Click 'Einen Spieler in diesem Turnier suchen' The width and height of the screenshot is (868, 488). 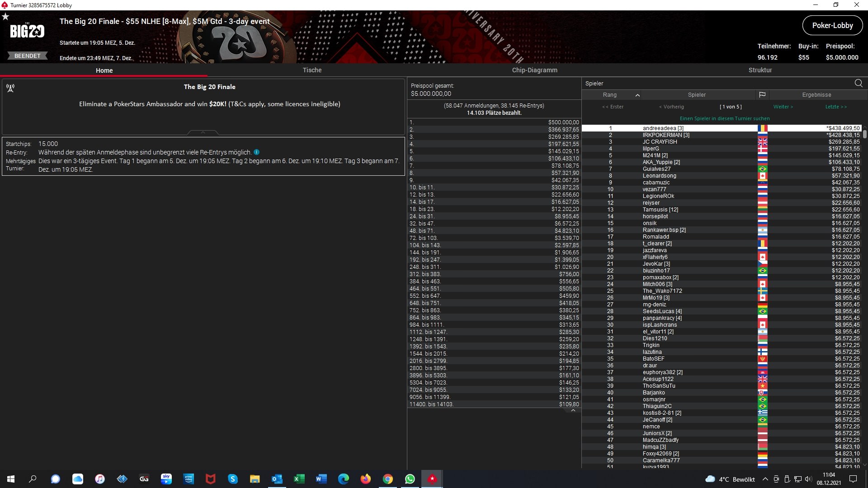[724, 119]
